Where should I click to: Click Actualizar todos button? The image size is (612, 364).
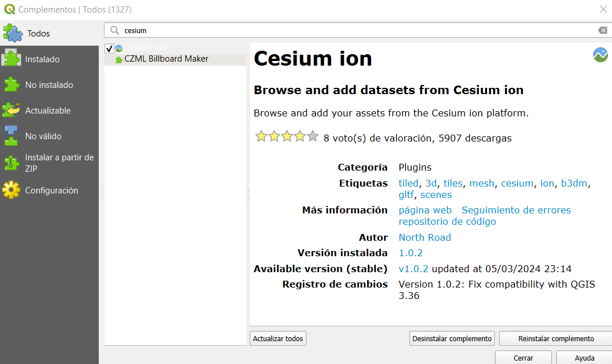pos(278,338)
